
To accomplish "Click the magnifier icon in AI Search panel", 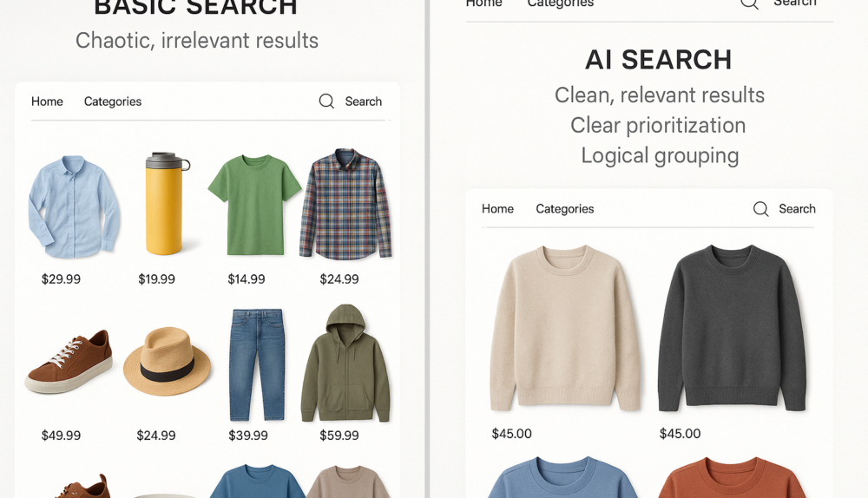I will (760, 209).
